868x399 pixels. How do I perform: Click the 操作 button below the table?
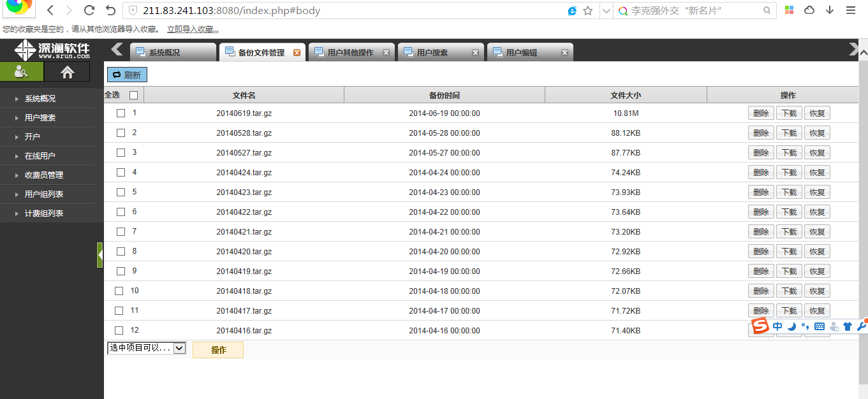coord(218,350)
